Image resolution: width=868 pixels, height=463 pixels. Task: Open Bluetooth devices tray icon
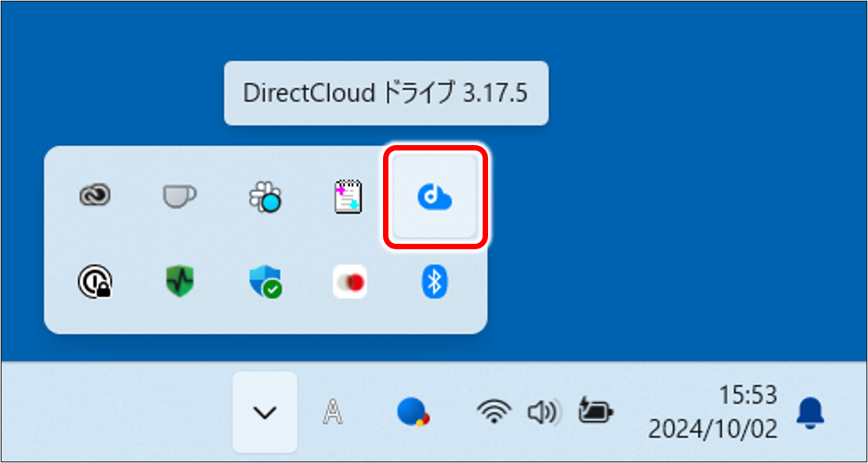tap(435, 282)
